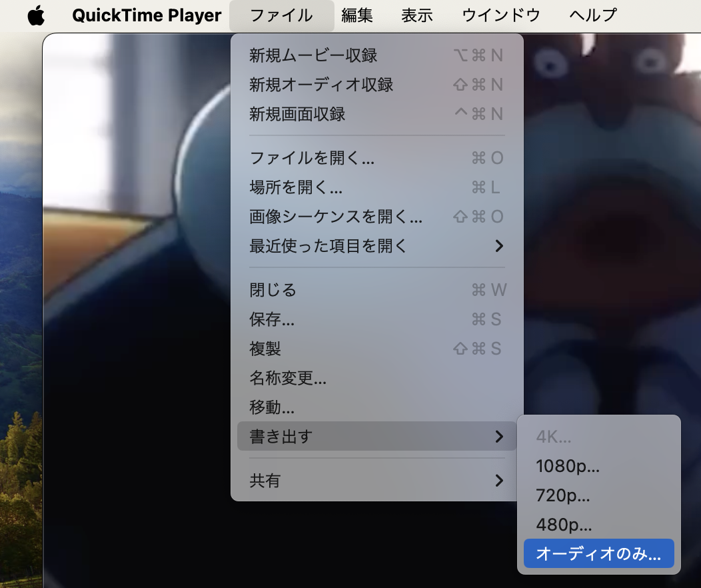This screenshot has height=588, width=701.
Task: Select 場所を開く… option
Action: tap(377, 187)
